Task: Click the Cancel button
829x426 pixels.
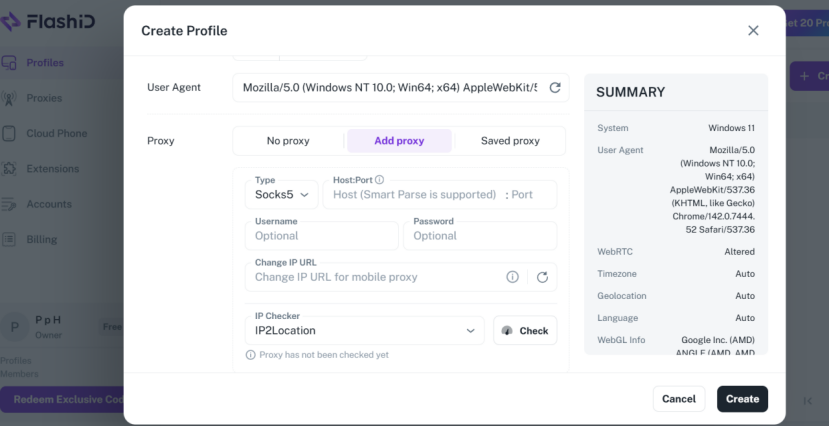Action: click(678, 399)
